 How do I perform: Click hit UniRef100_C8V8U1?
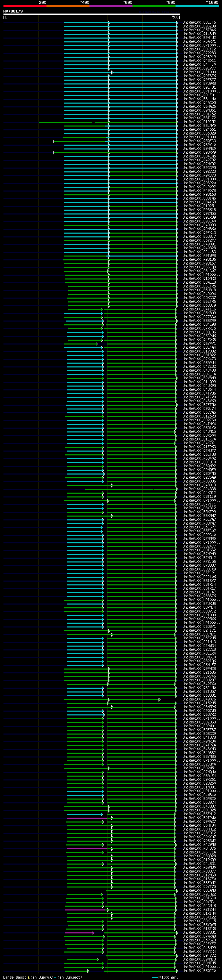tap(199, 932)
